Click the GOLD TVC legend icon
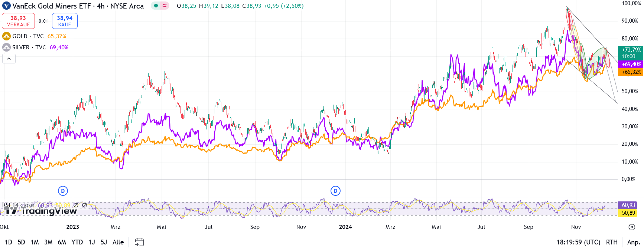This screenshot has height=250, width=644. [6, 36]
